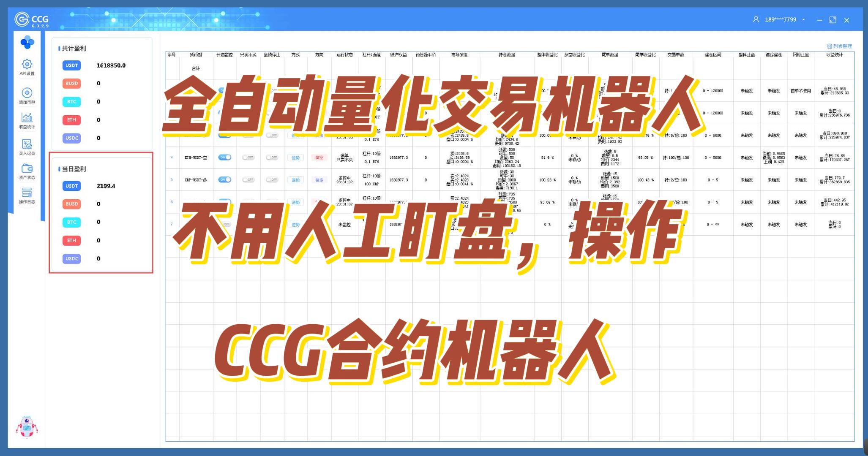Click the USDT badge under 共计盈利

(x=71, y=65)
